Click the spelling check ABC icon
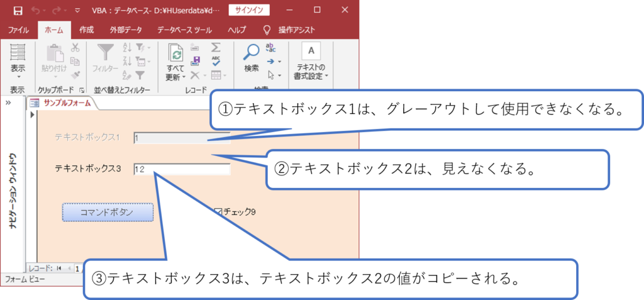This screenshot has height=300, width=644. click(216, 61)
